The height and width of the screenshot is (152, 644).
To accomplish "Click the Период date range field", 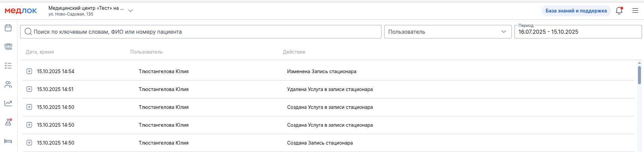I will 578,32.
